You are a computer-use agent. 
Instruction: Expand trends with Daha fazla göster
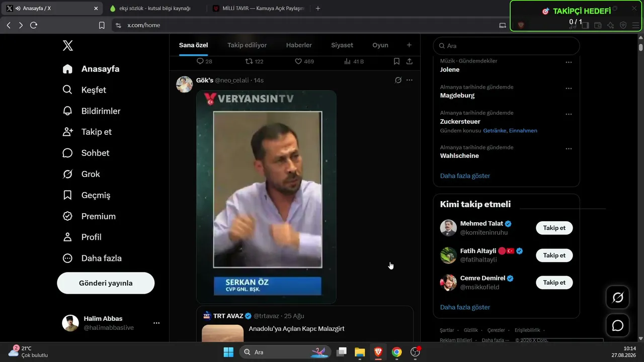(465, 176)
